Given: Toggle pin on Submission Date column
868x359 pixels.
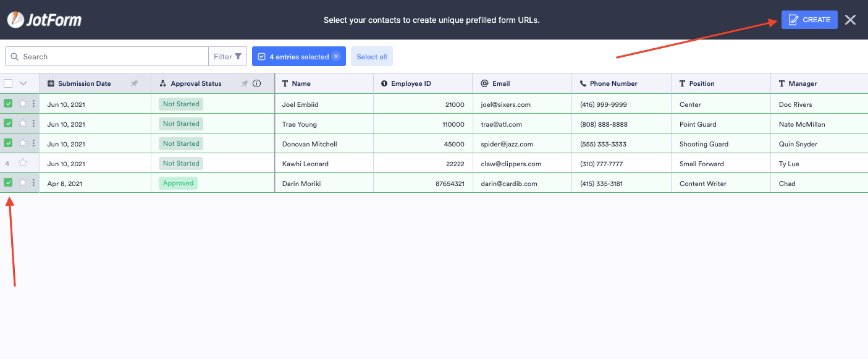Looking at the screenshot, I should 135,83.
